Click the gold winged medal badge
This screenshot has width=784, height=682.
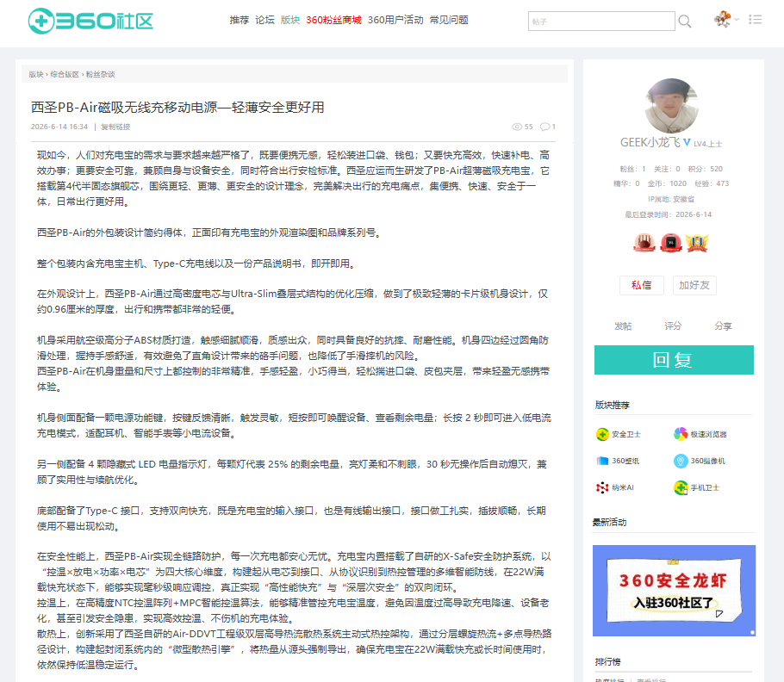click(x=697, y=243)
